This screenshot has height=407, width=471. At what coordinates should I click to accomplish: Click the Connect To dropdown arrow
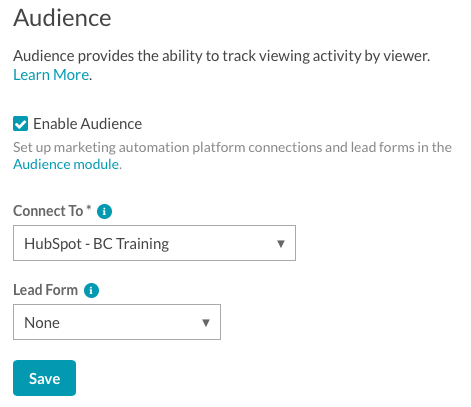tap(281, 244)
